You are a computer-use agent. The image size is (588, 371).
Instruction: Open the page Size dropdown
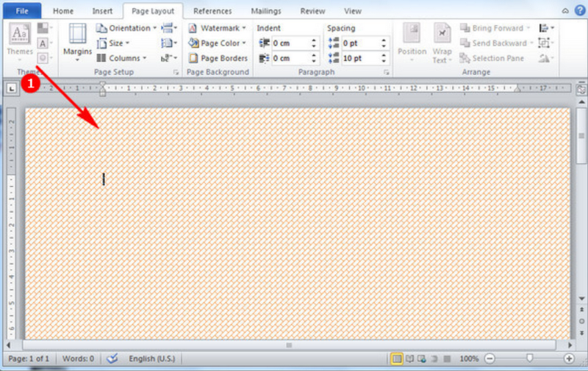pyautogui.click(x=112, y=43)
